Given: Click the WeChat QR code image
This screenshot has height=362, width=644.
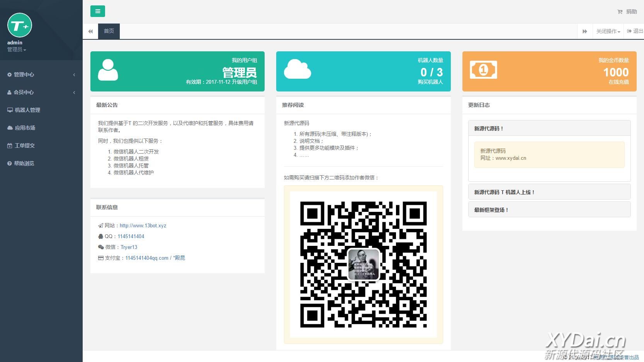Looking at the screenshot, I should coord(364,265).
